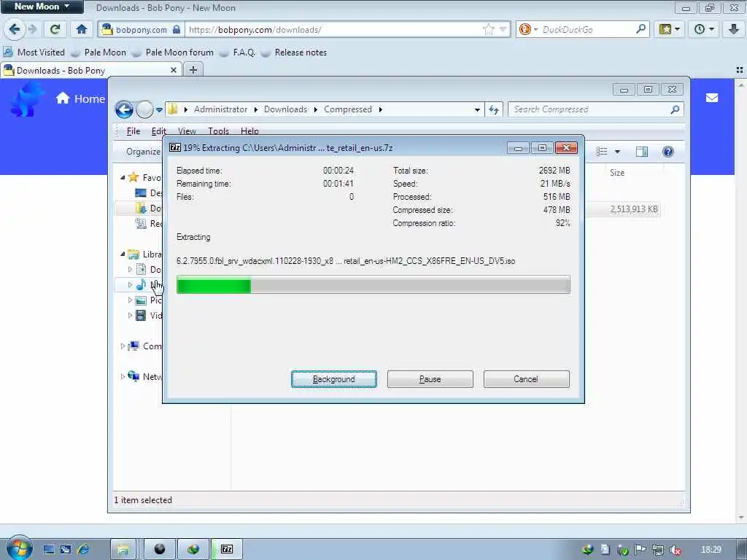
Task: Collapse the Favorites tree section
Action: [123, 178]
